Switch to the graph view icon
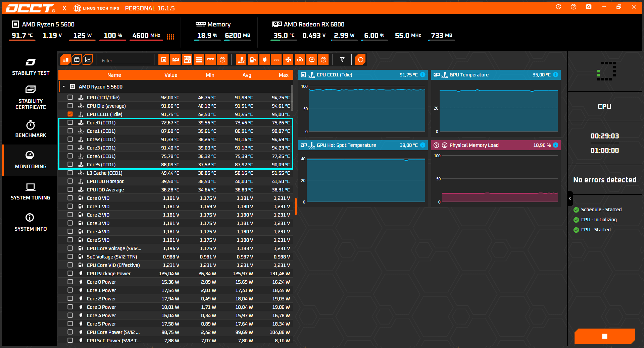Viewport: 644px width, 348px height. [88, 60]
